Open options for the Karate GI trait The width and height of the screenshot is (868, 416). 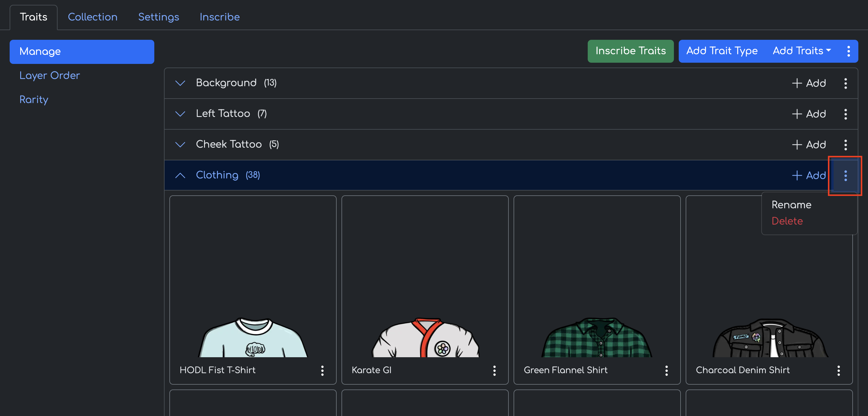tap(494, 370)
